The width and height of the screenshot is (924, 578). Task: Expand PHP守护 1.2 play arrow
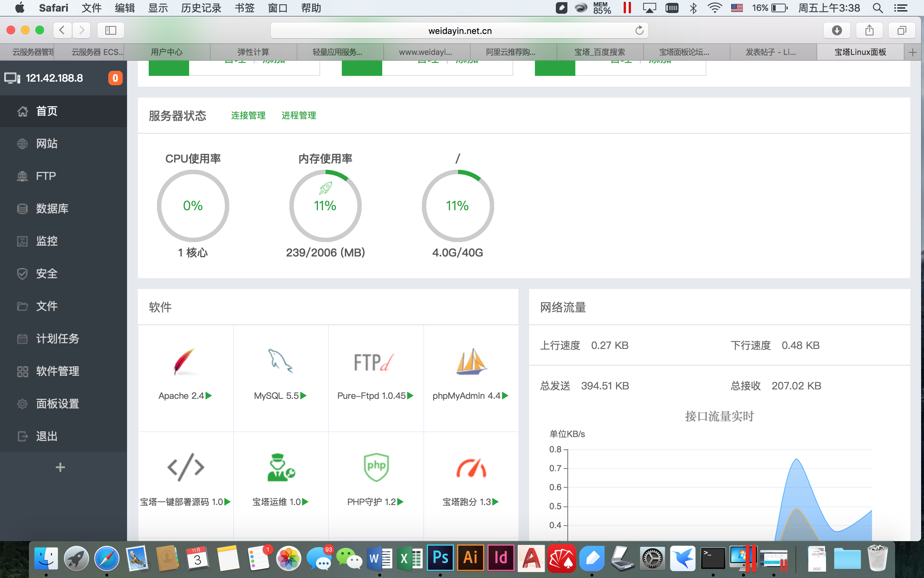pos(400,501)
